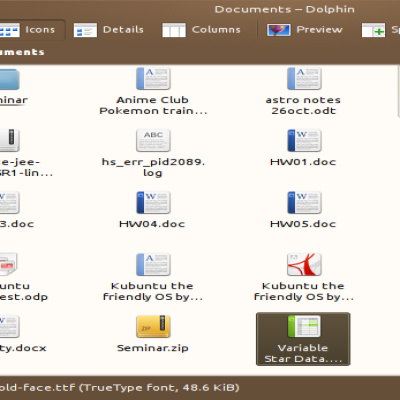Click the 'Seminar.zip' file name text
This screenshot has width=400, height=400.
(153, 348)
